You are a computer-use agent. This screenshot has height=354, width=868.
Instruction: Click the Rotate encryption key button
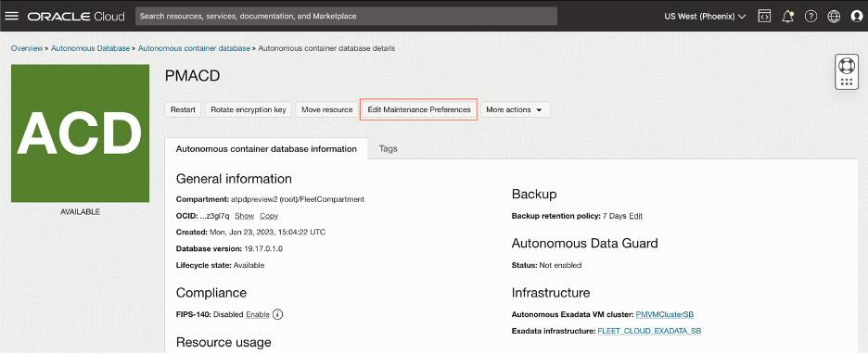249,109
